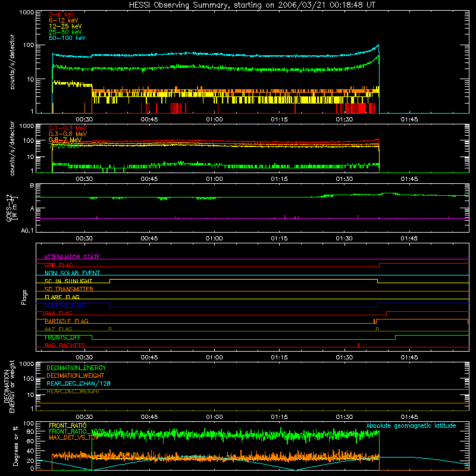Click the 0.8-7 MeV legend label
The height and width of the screenshot is (476, 476).
pos(65,140)
